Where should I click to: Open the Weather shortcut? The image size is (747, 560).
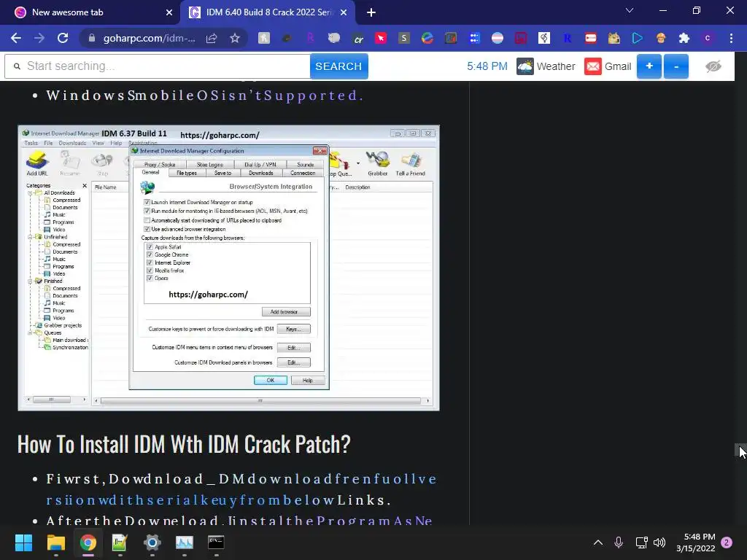546,66
